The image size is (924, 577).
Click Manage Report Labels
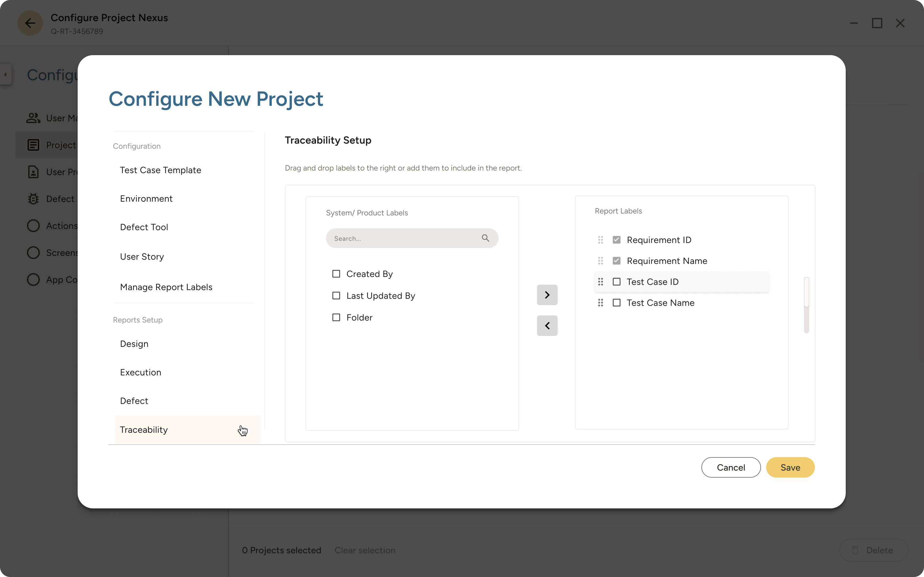pos(166,287)
